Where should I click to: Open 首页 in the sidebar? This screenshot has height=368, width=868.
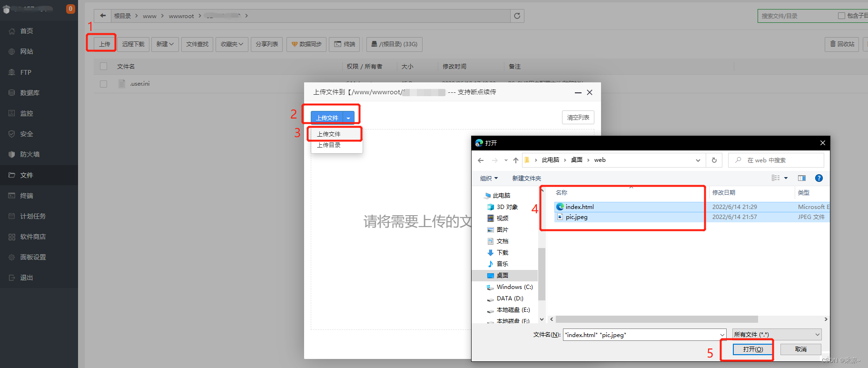(x=27, y=31)
